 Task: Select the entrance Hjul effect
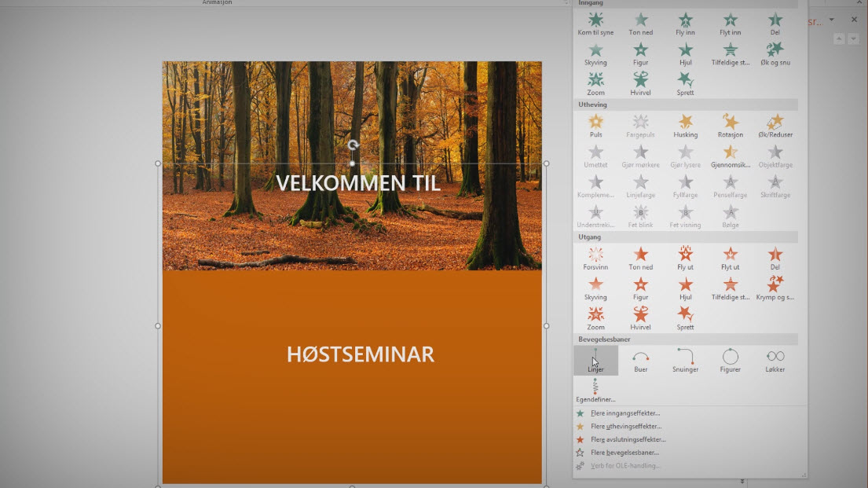pos(685,54)
